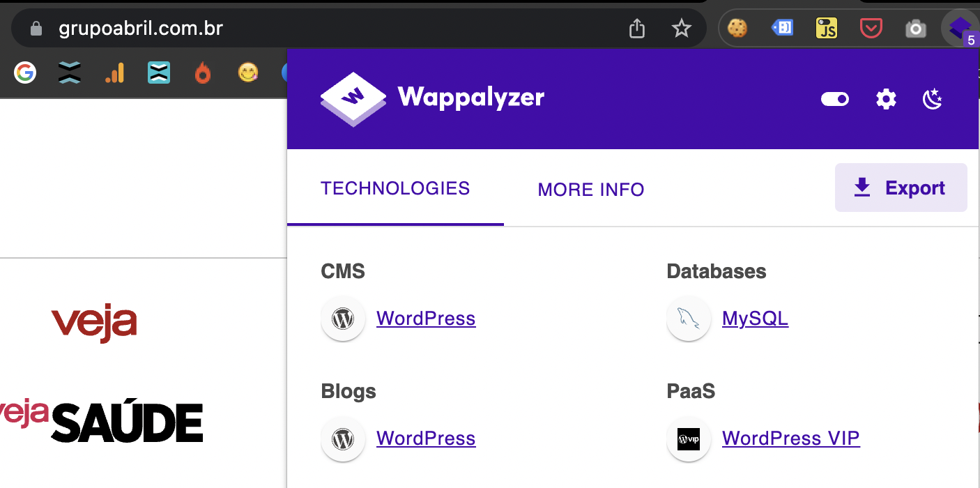Toggle the Wappalyzer enable switch
Viewport: 980px width, 488px height.
click(x=835, y=100)
